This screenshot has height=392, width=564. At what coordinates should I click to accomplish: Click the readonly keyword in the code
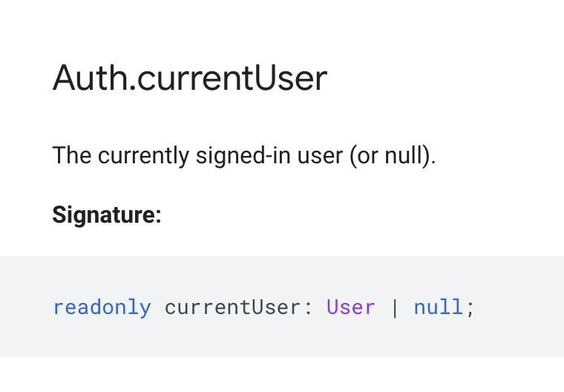pos(102,308)
